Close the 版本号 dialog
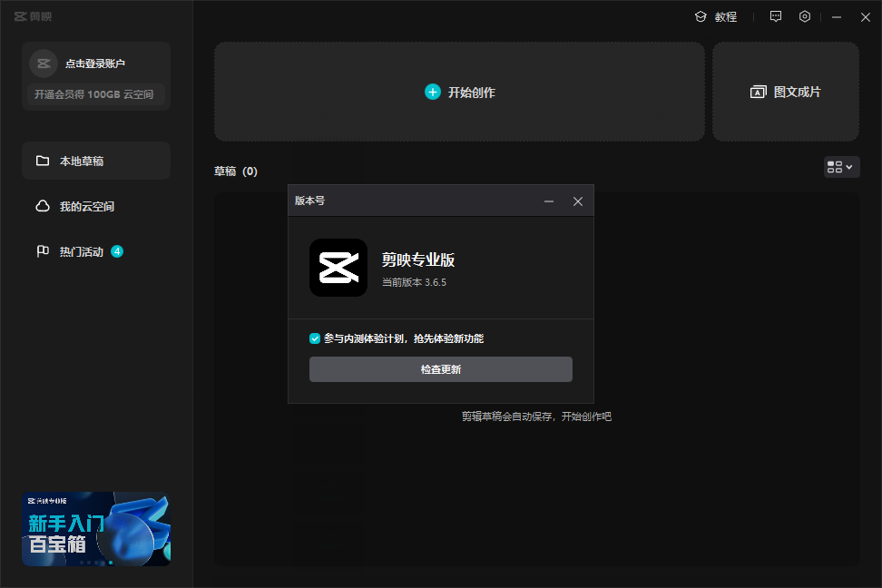882x588 pixels. click(x=578, y=201)
